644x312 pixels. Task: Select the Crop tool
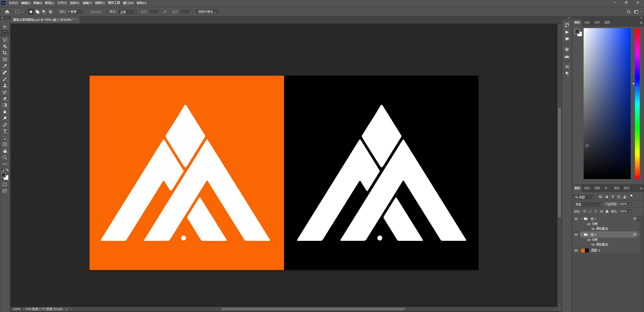(x=5, y=53)
